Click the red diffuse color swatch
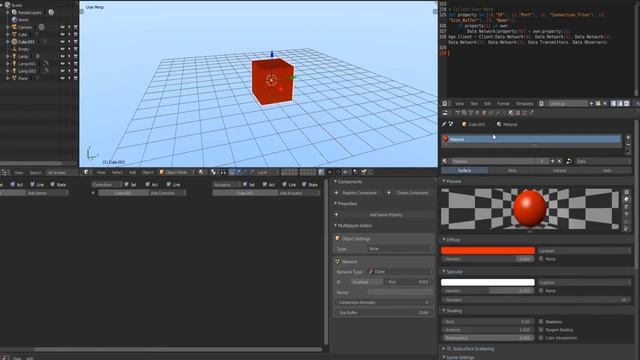 [488, 251]
